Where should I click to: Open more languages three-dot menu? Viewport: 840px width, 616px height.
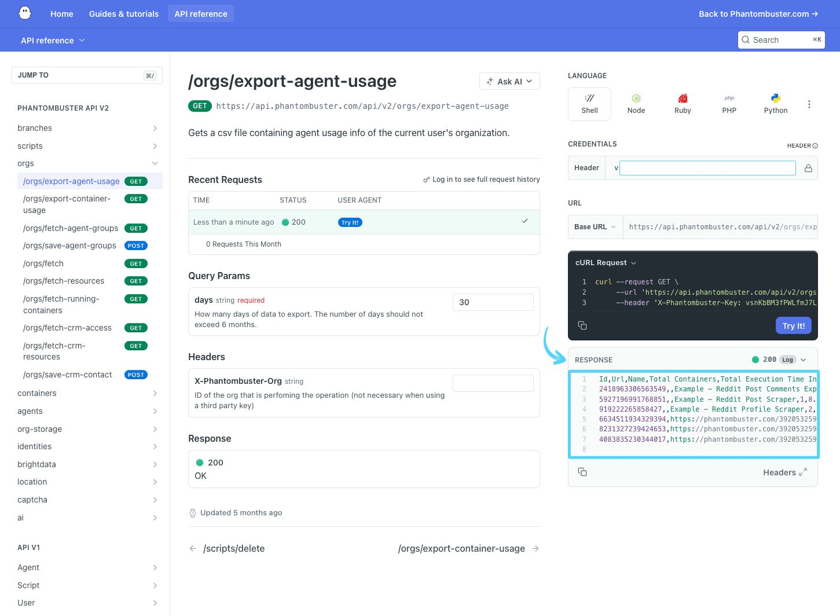[809, 104]
